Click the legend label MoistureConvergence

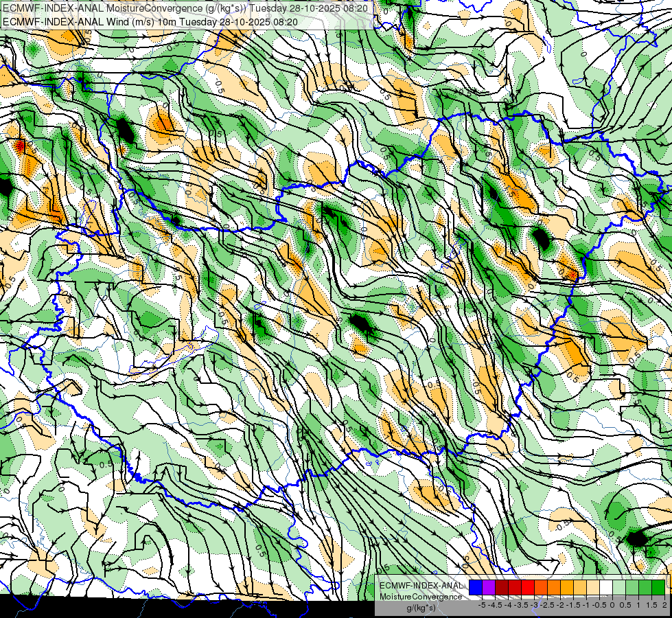pos(421,597)
